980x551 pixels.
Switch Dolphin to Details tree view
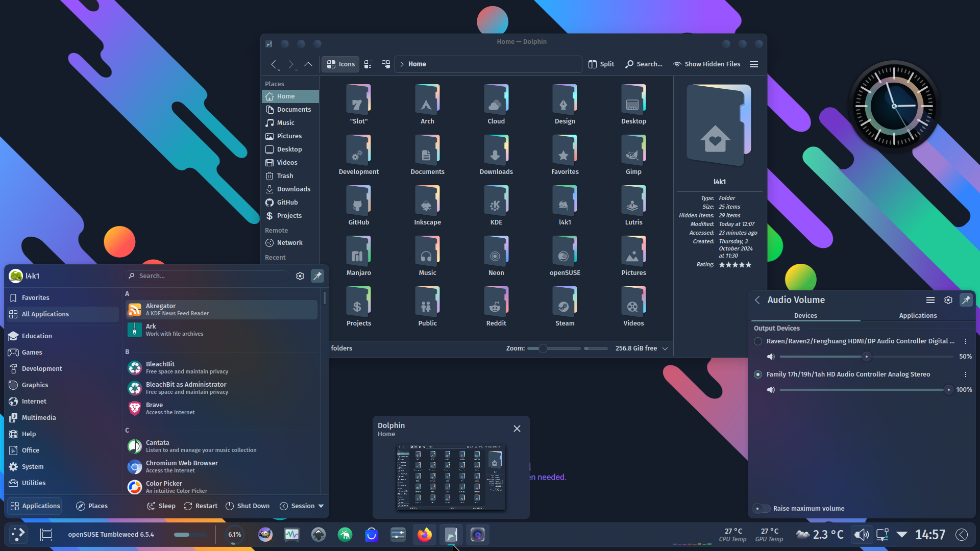[x=386, y=64]
